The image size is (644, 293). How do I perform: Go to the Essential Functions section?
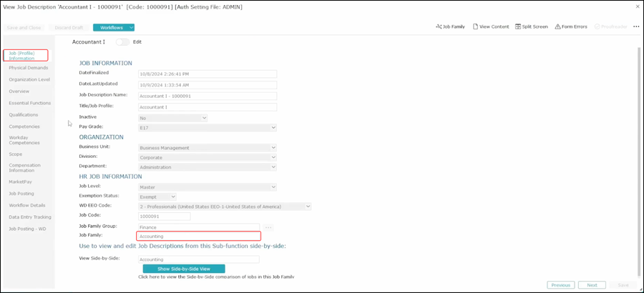click(x=30, y=103)
